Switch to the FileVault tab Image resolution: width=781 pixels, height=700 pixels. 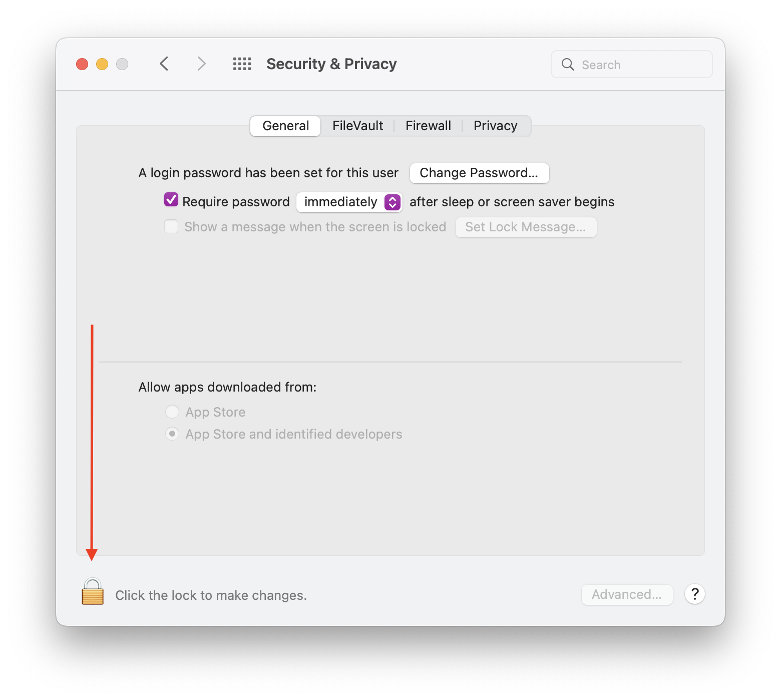point(358,126)
